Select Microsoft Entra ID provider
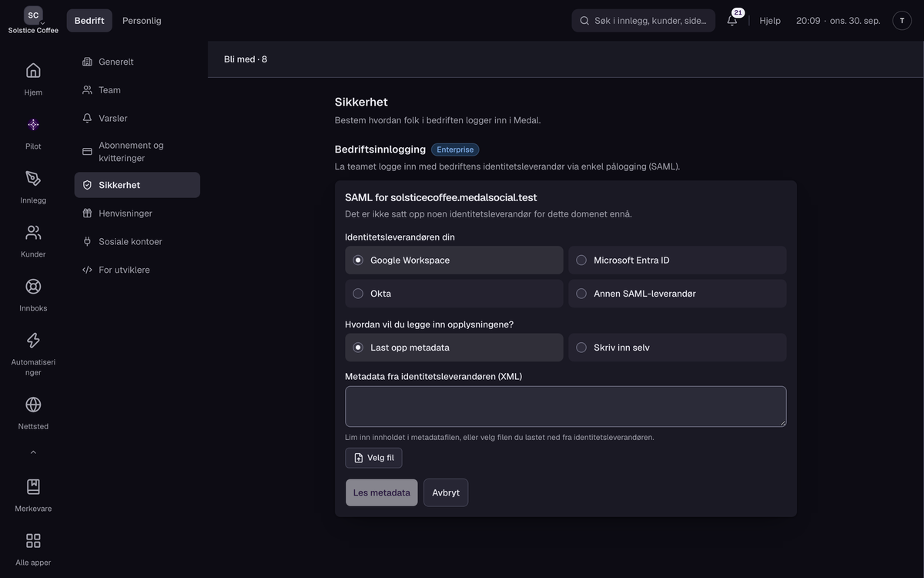Image resolution: width=924 pixels, height=578 pixels. pos(678,260)
